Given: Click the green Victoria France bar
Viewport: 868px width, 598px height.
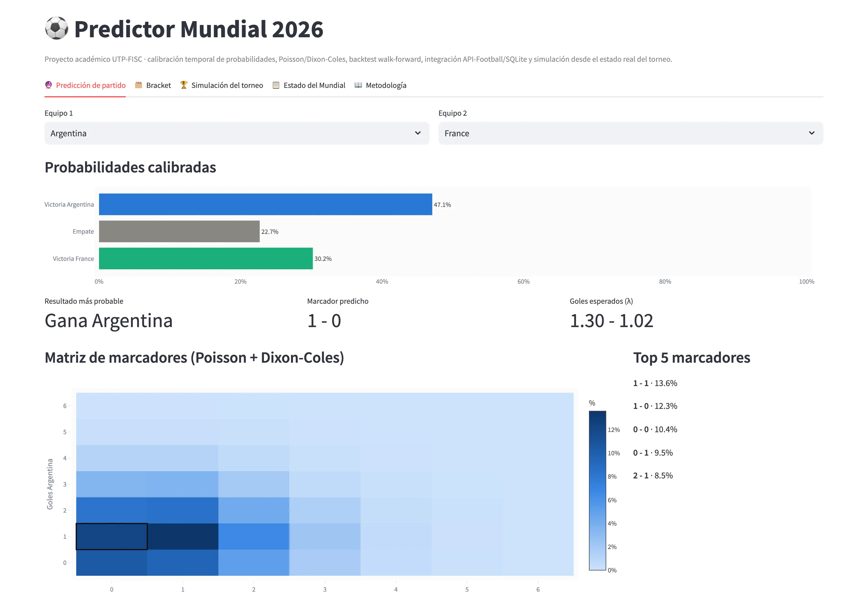Looking at the screenshot, I should [206, 259].
